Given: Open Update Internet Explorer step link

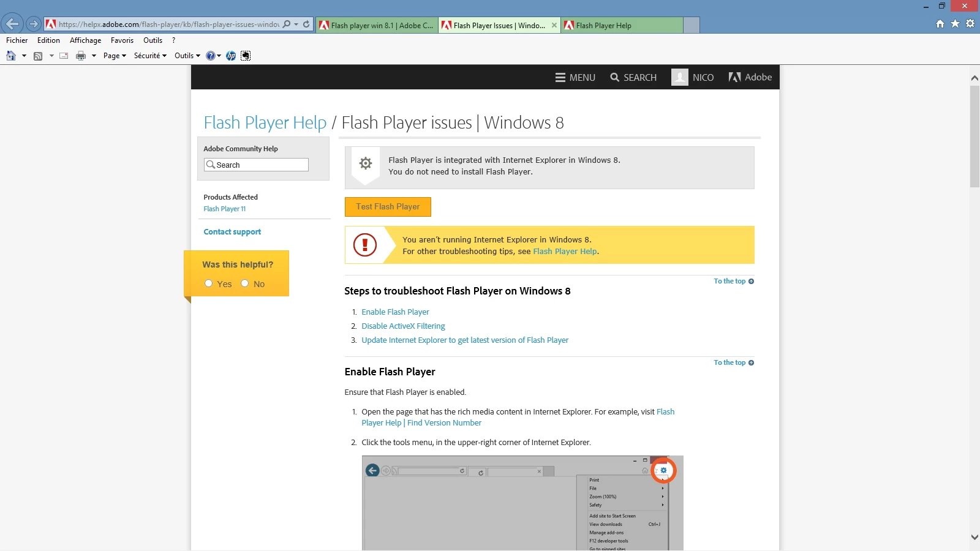Looking at the screenshot, I should point(465,340).
